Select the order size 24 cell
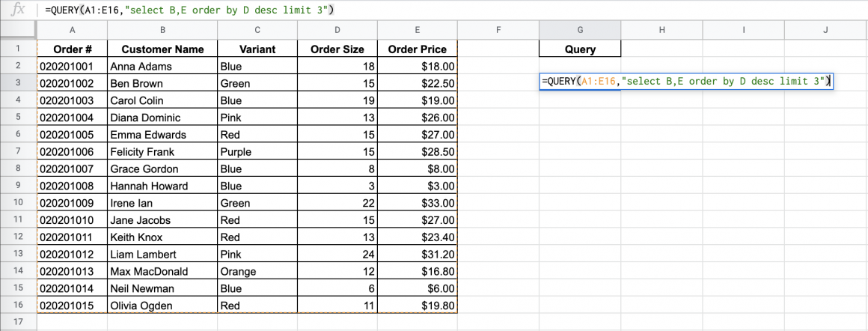The width and height of the screenshot is (868, 331). point(337,255)
